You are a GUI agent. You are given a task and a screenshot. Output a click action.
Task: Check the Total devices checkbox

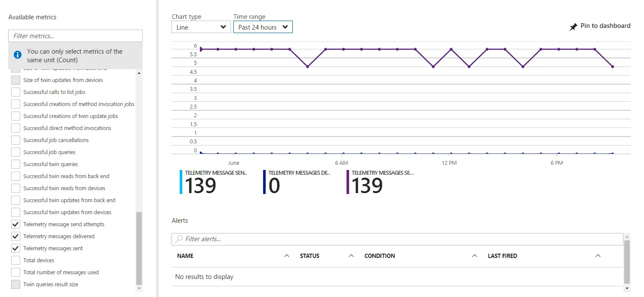pos(15,260)
